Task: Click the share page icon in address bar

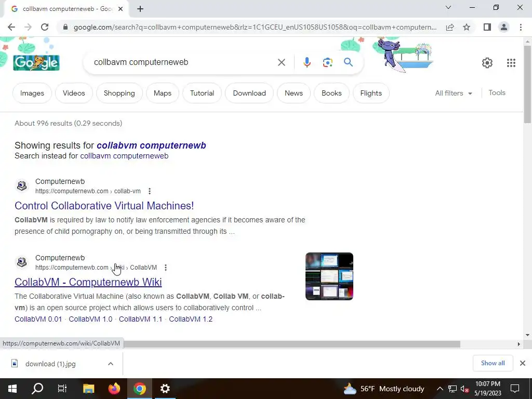Action: (450, 27)
